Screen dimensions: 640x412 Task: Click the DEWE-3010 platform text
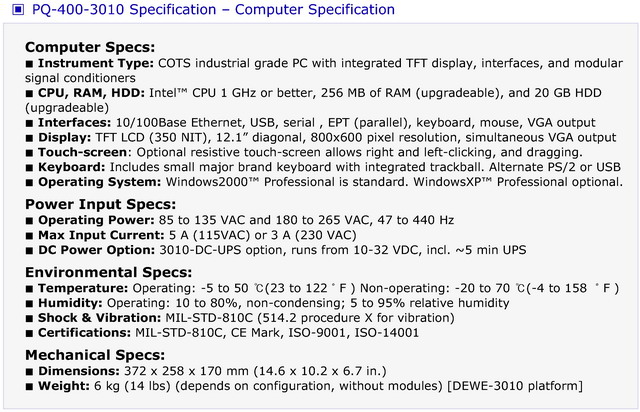[x=515, y=386]
